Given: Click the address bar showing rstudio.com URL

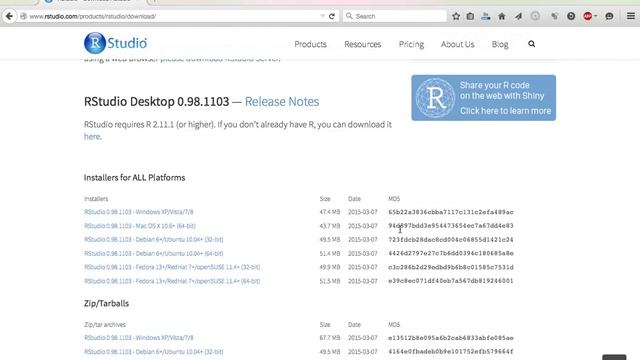Looking at the screenshot, I should coord(171,16).
